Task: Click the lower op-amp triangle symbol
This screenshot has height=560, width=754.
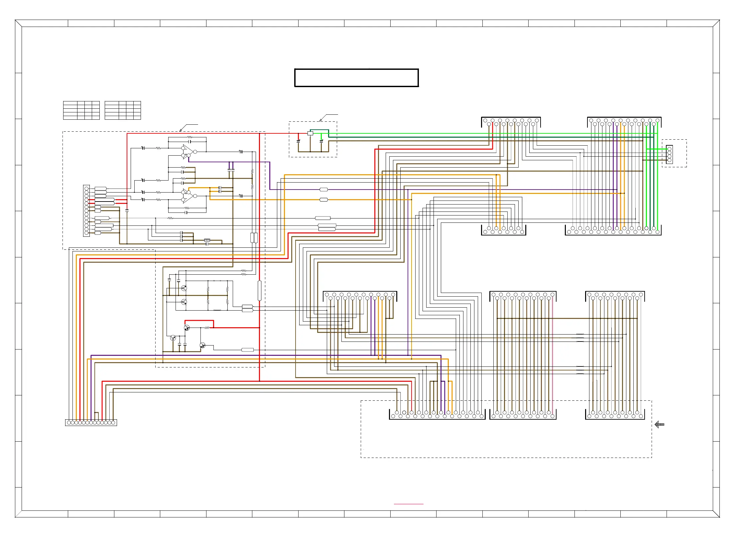Action: tap(188, 196)
